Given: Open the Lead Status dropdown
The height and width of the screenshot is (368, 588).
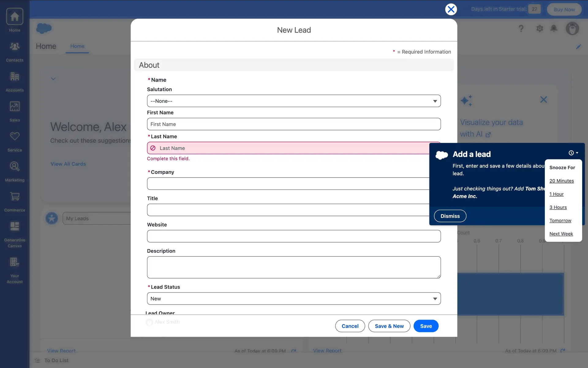Looking at the screenshot, I should (x=294, y=298).
